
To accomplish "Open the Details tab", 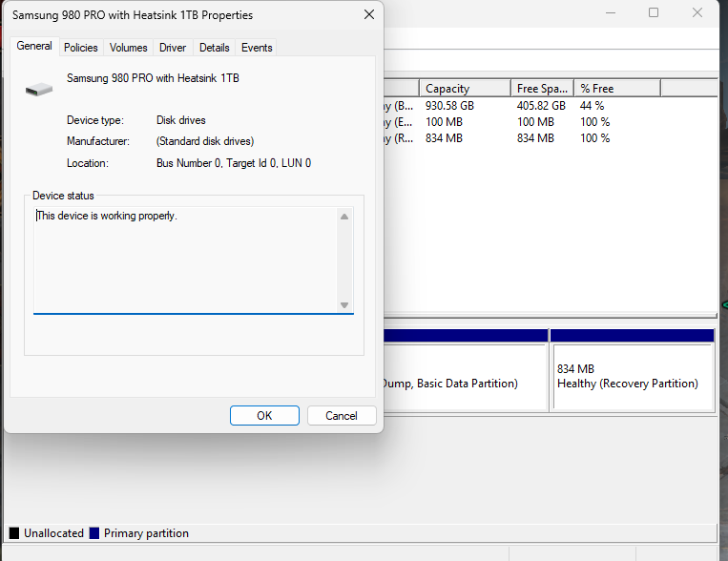I will (x=214, y=48).
